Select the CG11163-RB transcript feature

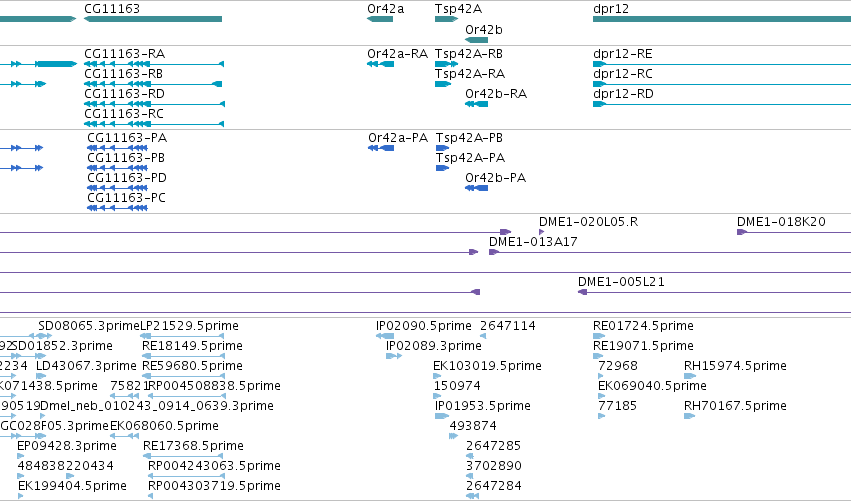[153, 84]
